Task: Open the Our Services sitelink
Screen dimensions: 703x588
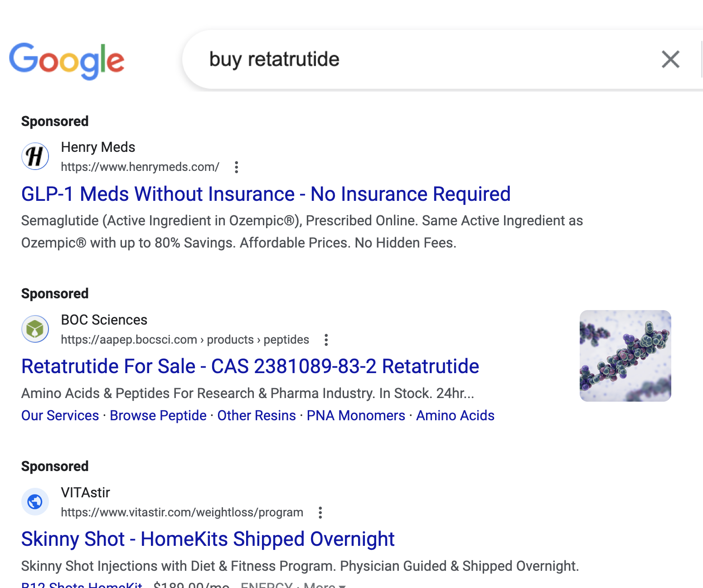Action: (x=60, y=416)
